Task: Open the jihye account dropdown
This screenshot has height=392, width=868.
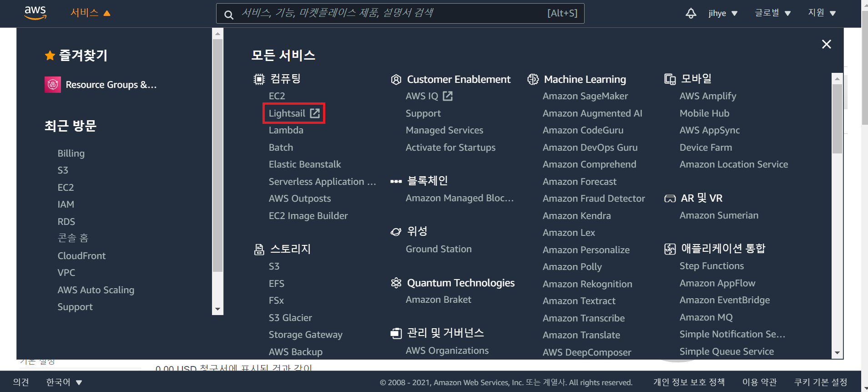Action: (723, 13)
